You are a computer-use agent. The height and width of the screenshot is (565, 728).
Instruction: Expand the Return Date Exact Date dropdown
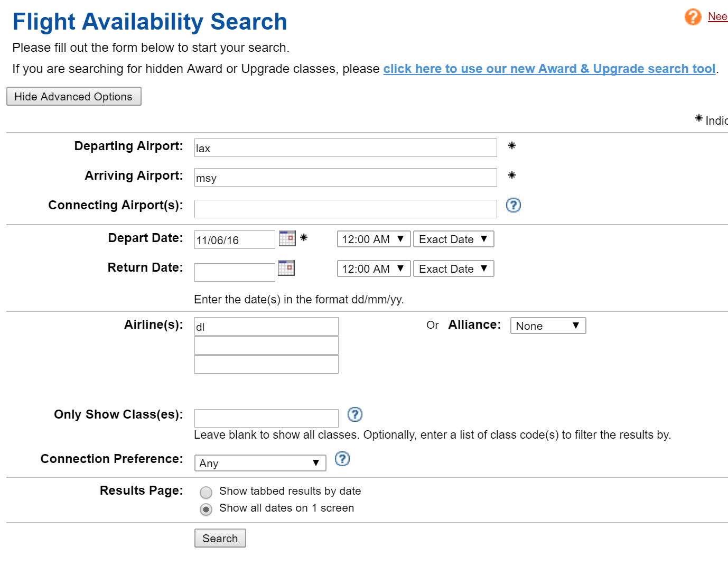pyautogui.click(x=453, y=269)
